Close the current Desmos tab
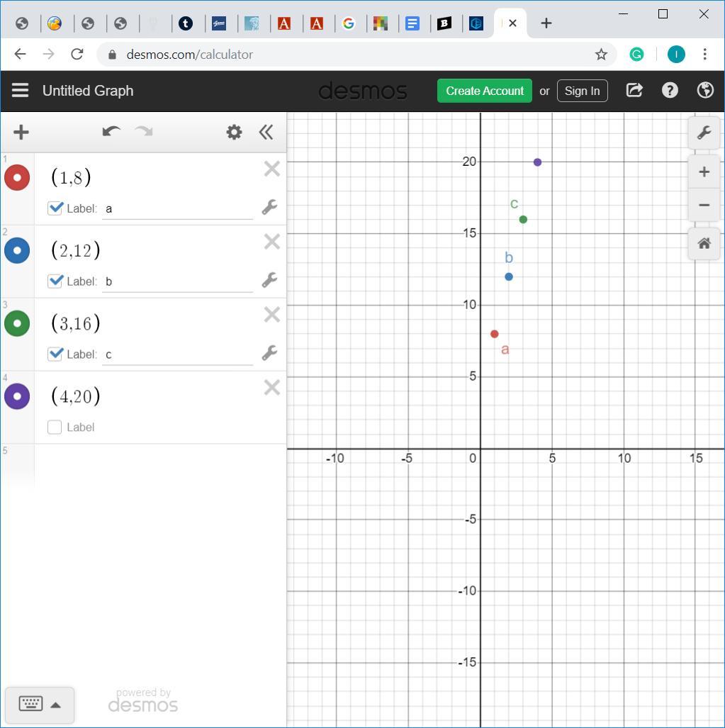725x728 pixels. point(513,23)
